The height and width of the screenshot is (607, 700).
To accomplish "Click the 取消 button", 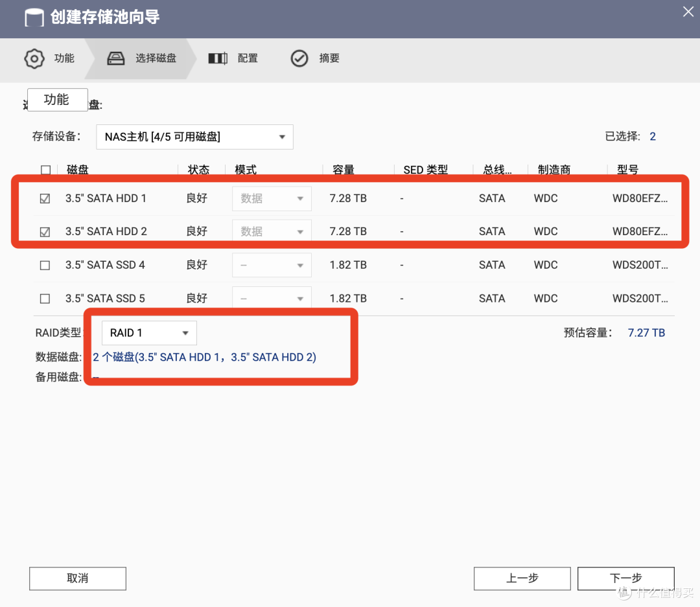I will tap(78, 578).
